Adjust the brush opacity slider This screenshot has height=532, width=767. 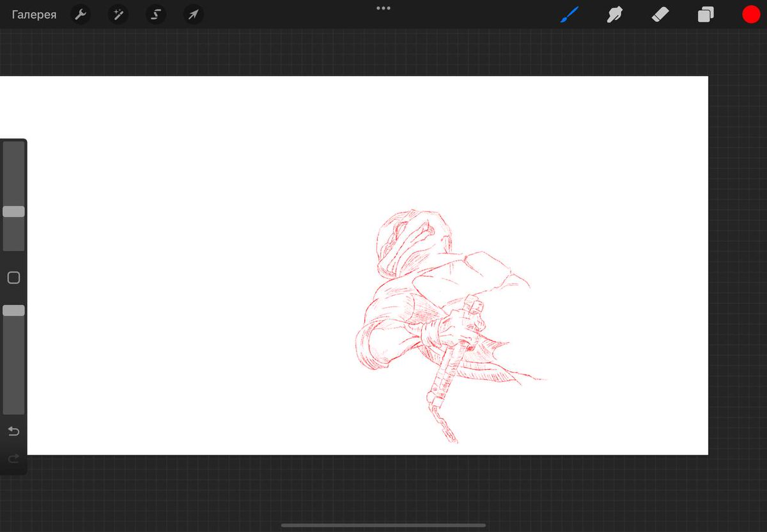pyautogui.click(x=13, y=310)
